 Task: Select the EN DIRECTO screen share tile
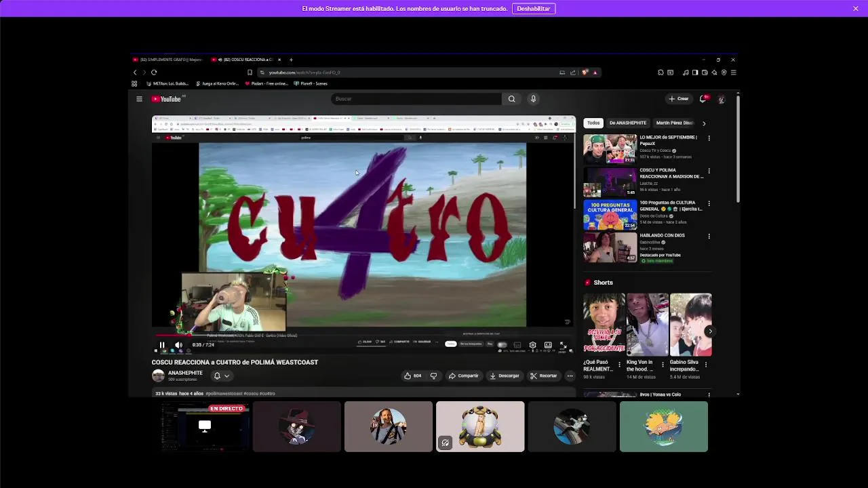tap(205, 426)
